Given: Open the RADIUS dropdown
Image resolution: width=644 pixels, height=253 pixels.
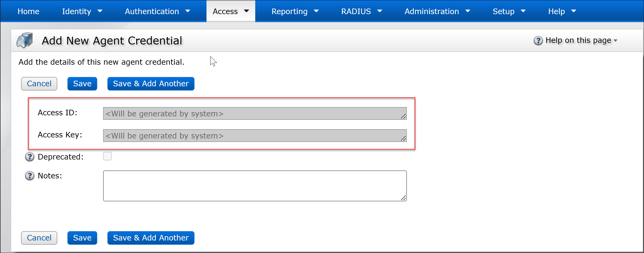Looking at the screenshot, I should coord(361,11).
